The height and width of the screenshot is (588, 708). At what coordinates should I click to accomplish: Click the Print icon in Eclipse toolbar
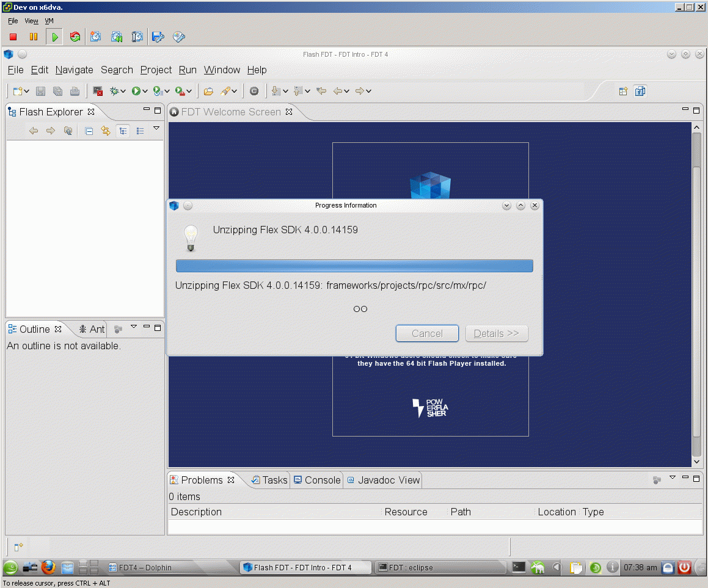tap(75, 91)
